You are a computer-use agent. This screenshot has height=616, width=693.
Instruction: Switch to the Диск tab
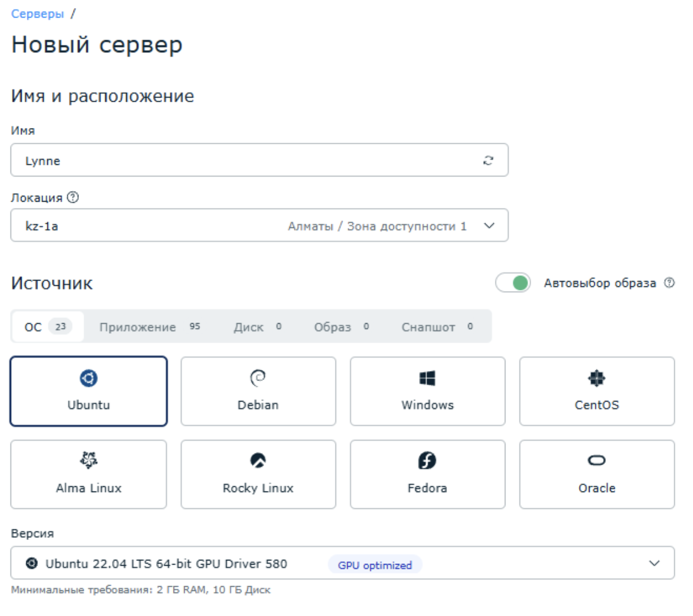pos(257,327)
